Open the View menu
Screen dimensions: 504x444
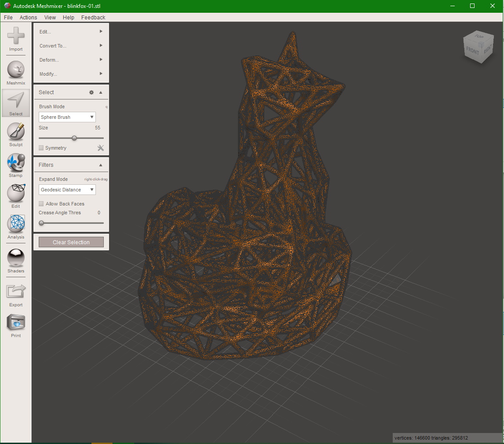tap(50, 17)
